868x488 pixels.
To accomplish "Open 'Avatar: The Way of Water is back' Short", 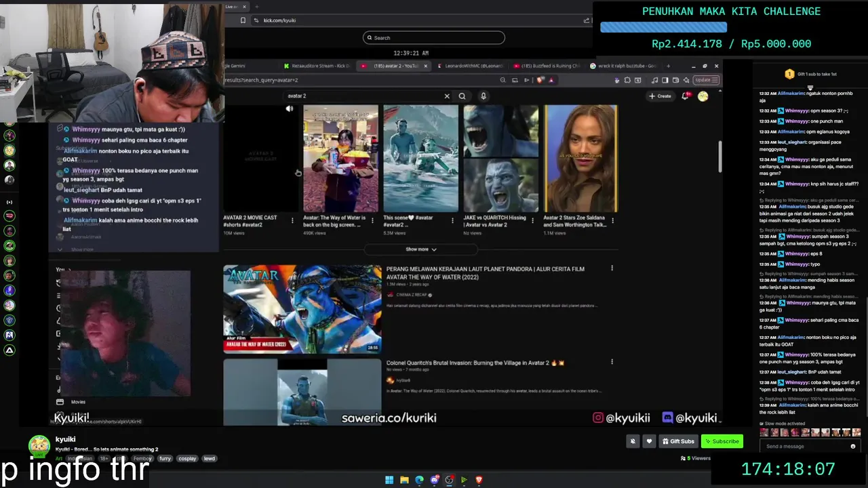I will tap(340, 159).
